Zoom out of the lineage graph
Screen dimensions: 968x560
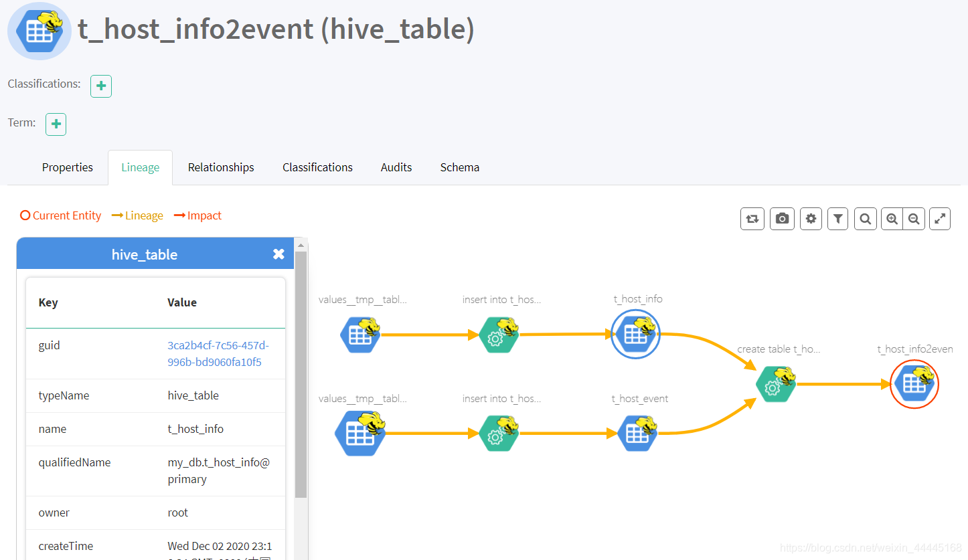[x=914, y=219]
